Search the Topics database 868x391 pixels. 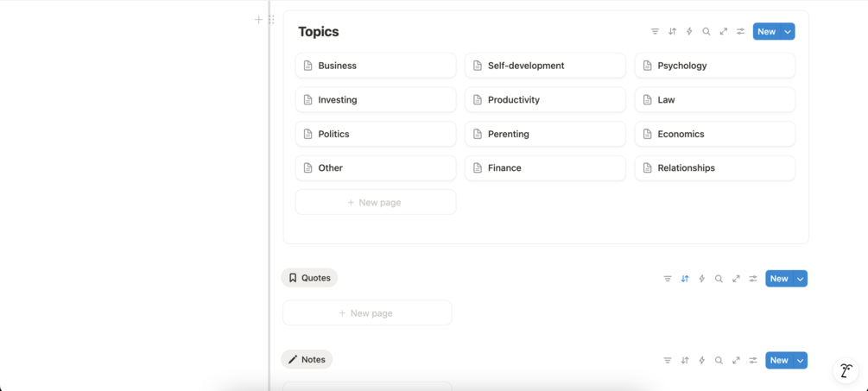click(x=706, y=32)
